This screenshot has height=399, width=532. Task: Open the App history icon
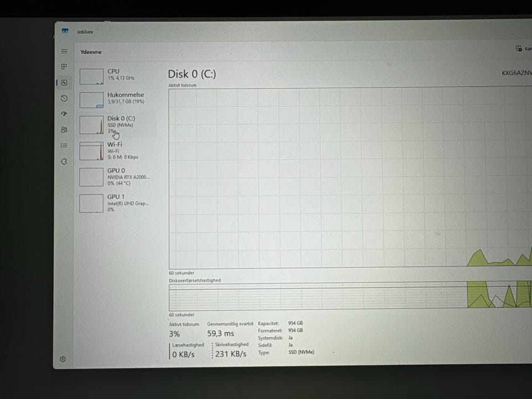coord(64,99)
